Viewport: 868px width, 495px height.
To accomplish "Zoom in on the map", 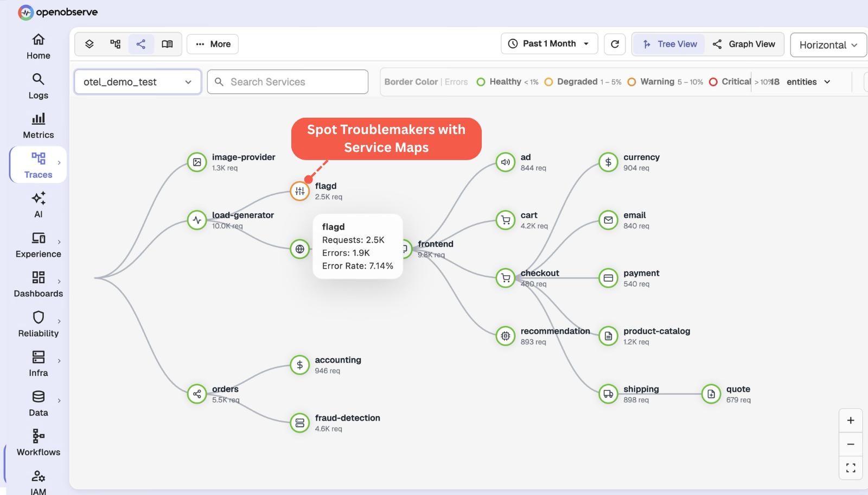I will 851,421.
